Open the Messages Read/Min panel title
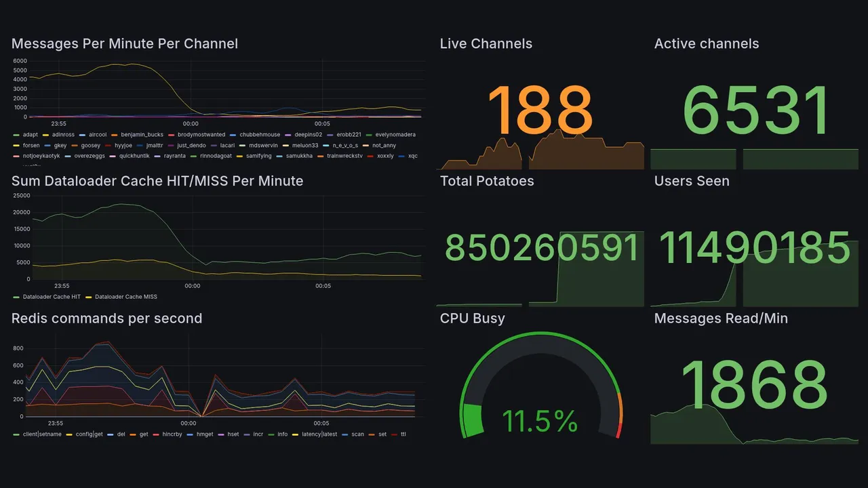Viewport: 868px width, 488px height. coord(721,319)
